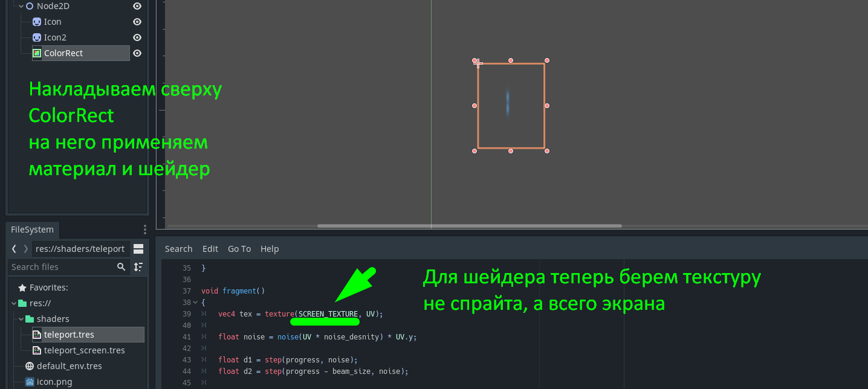
Task: Click the ColorRect node type icon
Action: click(x=37, y=53)
